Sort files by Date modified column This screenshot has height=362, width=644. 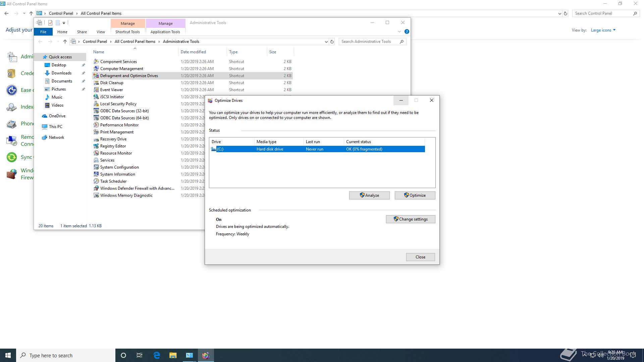click(203, 52)
